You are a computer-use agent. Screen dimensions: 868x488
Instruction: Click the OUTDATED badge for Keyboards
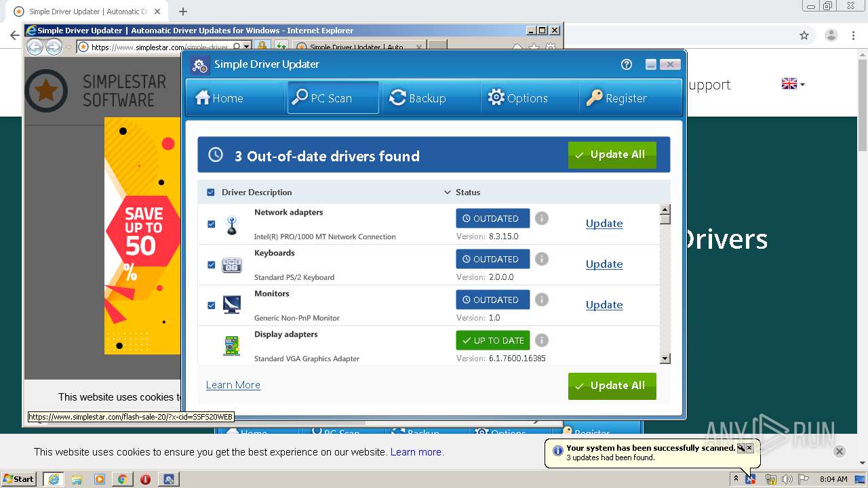pyautogui.click(x=493, y=259)
